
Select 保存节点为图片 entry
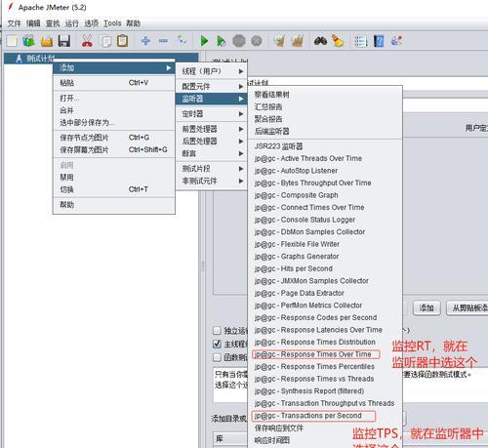click(x=114, y=138)
